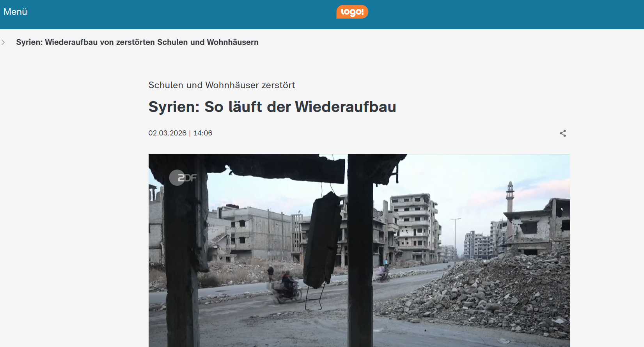Click the kicker 'Schulen und Wohnhäuser zerstört'
The height and width of the screenshot is (347, 644).
[x=222, y=85]
